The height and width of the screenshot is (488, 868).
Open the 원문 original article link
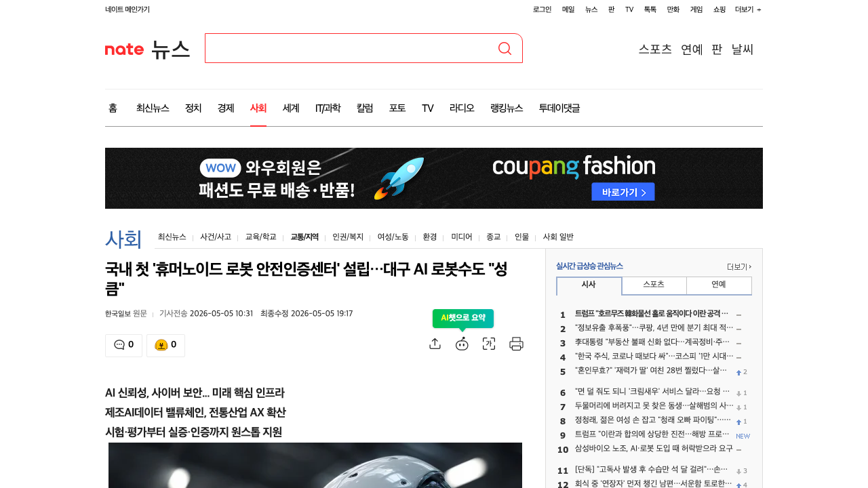tap(140, 313)
